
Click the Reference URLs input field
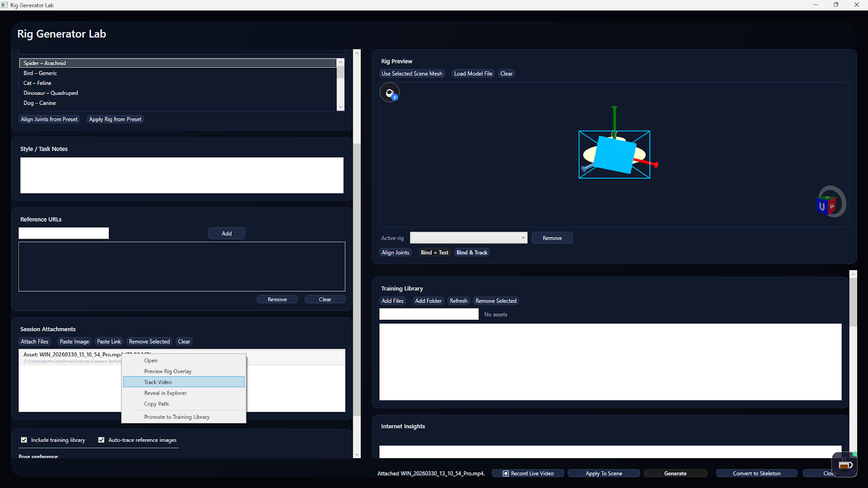click(x=63, y=233)
